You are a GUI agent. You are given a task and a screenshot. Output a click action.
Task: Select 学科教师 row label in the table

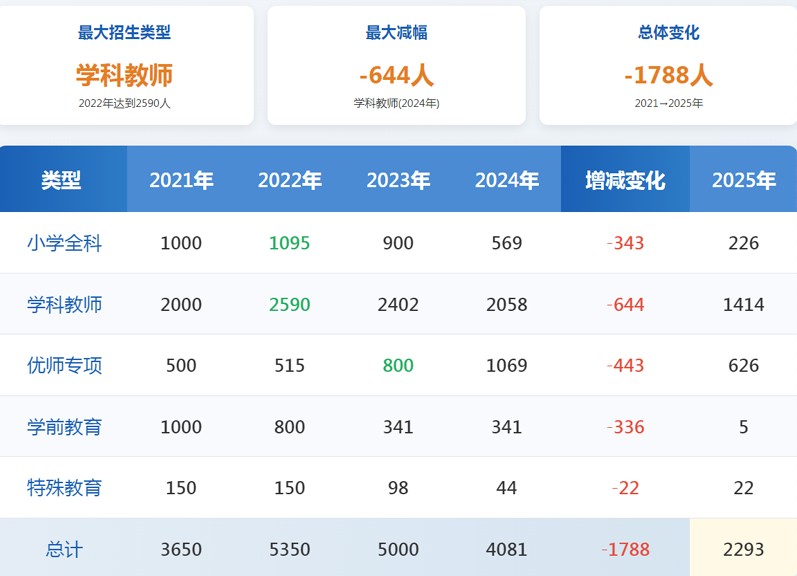[64, 304]
